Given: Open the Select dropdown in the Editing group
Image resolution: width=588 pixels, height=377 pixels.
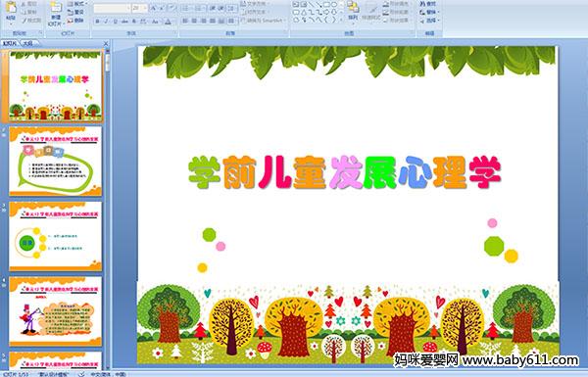Looking at the screenshot, I should point(430,21).
